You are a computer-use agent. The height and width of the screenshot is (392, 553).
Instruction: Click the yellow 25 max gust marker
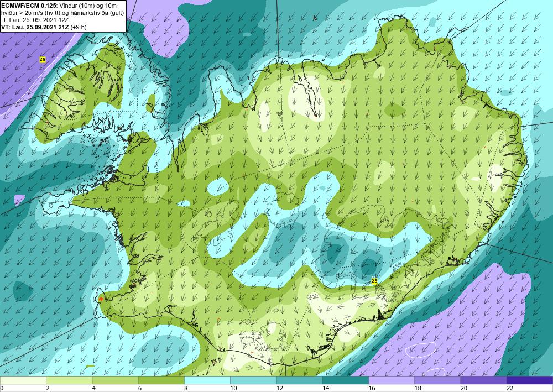[374, 281]
